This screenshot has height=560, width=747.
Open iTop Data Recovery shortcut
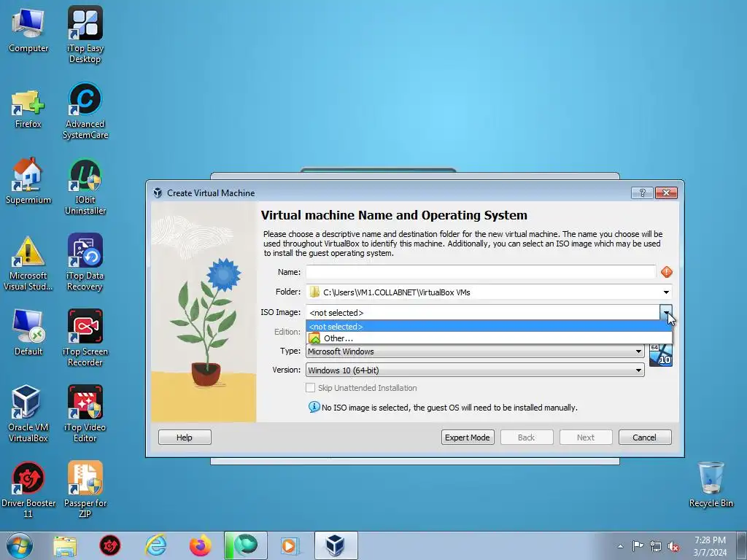click(x=85, y=262)
